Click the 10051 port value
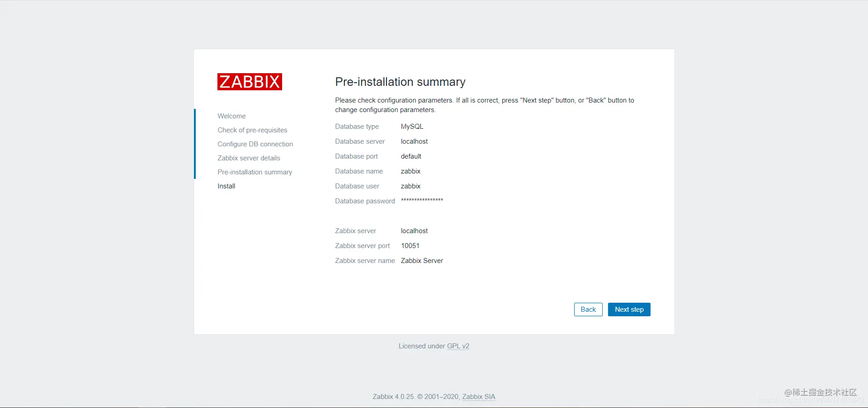Viewport: 868px width, 408px height. coord(410,246)
